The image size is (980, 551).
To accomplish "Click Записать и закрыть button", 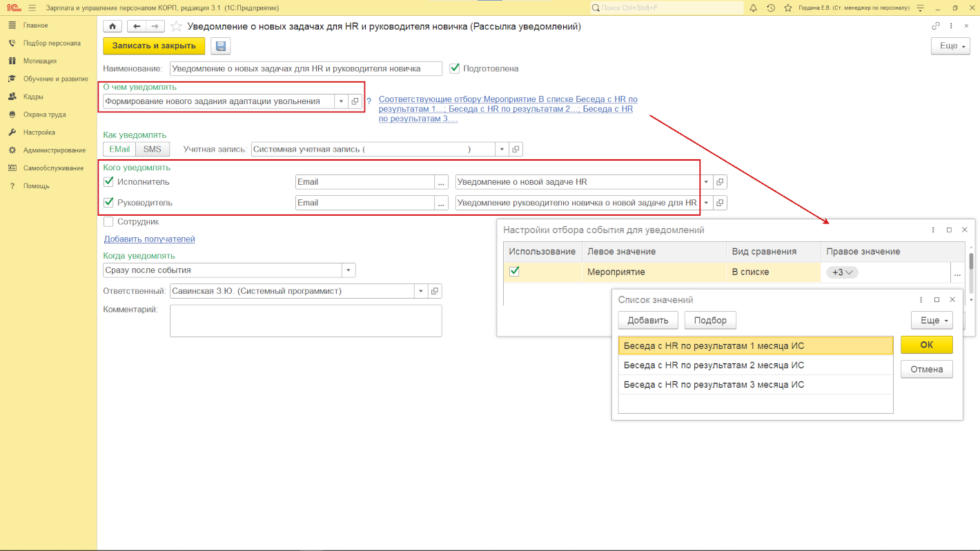I will click(x=154, y=46).
